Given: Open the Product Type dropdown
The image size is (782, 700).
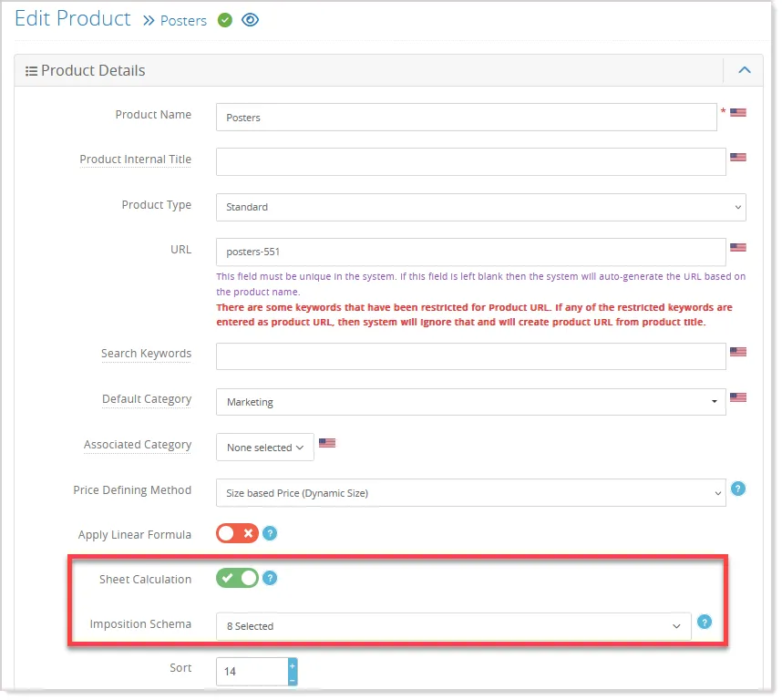Looking at the screenshot, I should [x=480, y=208].
